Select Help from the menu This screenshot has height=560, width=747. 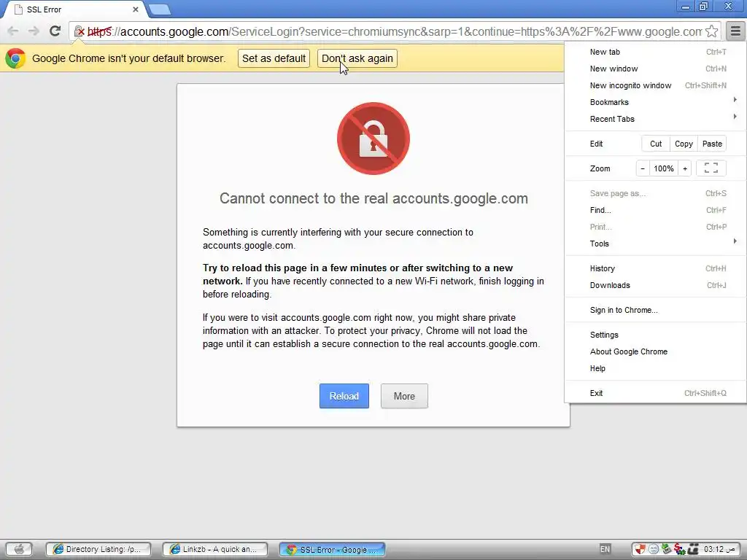pos(656,368)
